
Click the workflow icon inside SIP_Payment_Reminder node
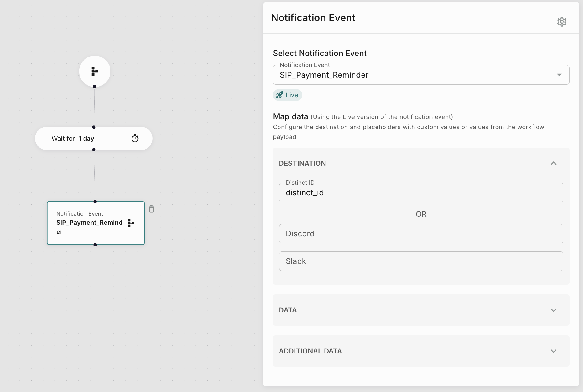tap(131, 223)
